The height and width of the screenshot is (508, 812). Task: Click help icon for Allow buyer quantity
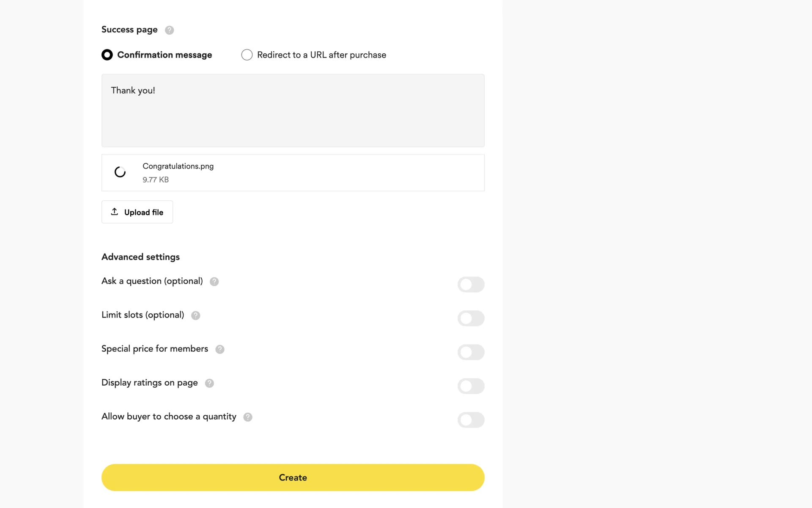click(x=248, y=417)
